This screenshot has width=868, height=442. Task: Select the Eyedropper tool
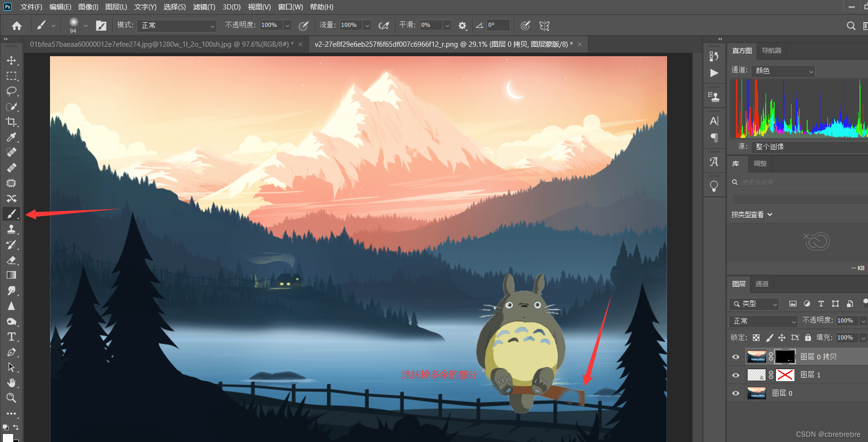(x=11, y=137)
